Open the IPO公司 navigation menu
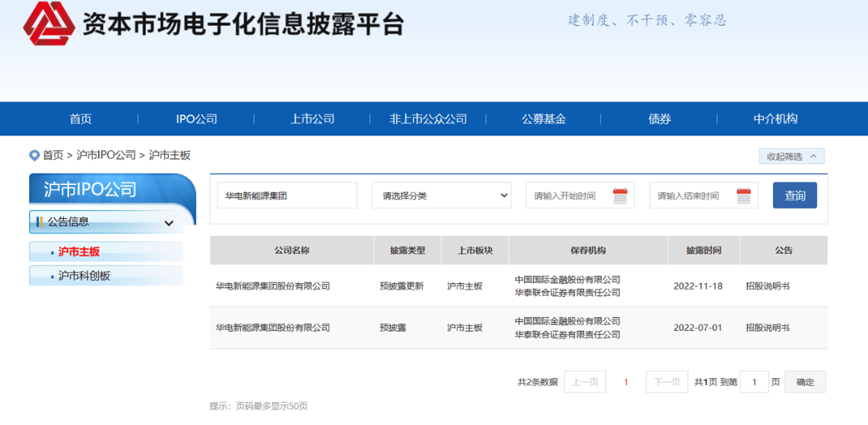Viewport: 868px width, 425px height. pyautogui.click(x=196, y=119)
